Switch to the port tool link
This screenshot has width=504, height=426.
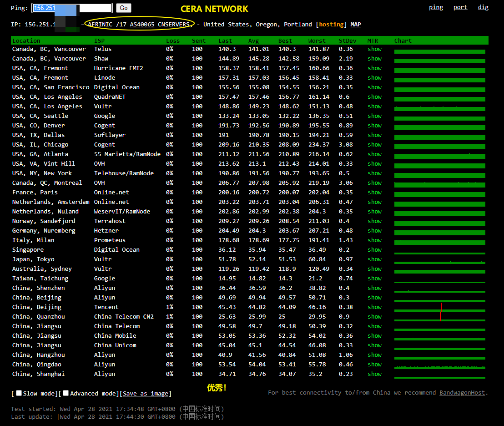coord(460,7)
